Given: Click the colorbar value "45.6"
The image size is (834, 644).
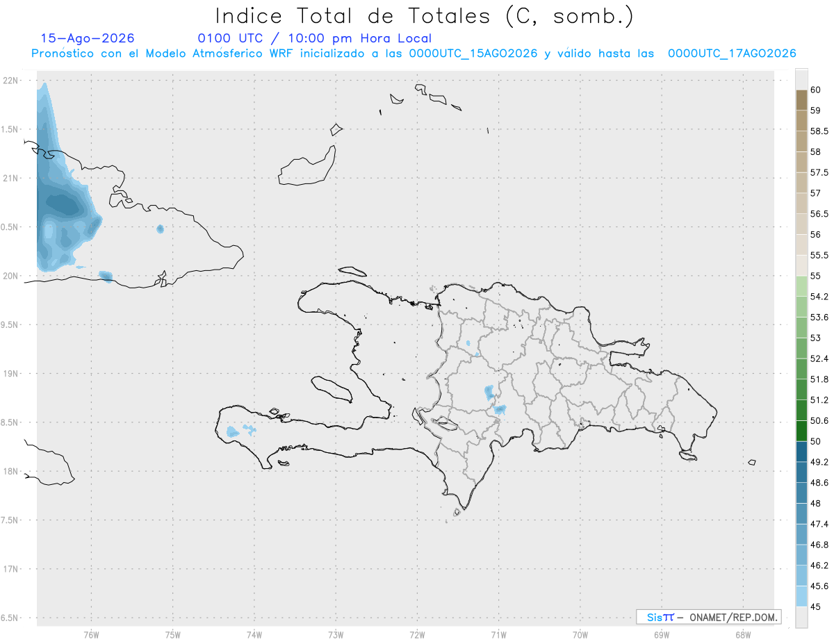Looking at the screenshot, I should coord(820,586).
